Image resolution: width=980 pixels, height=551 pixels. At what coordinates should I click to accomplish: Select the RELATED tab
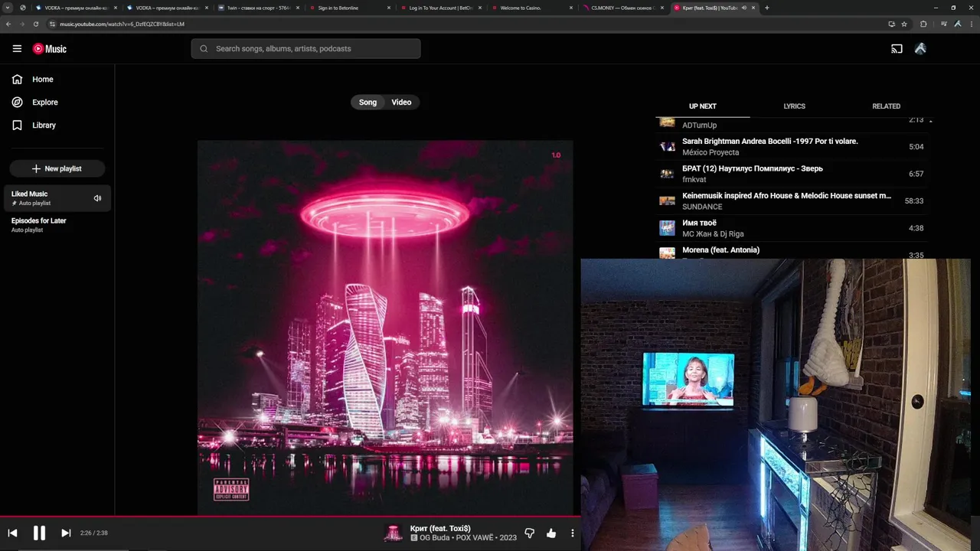click(886, 106)
